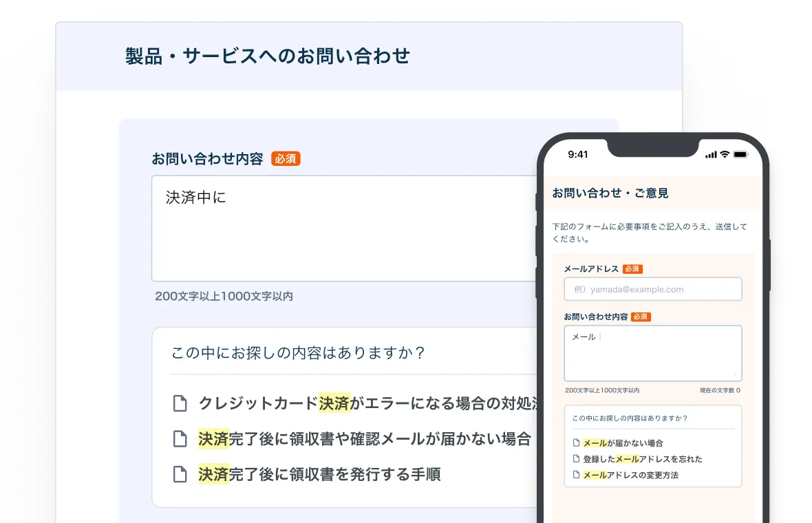Open メールアドレスの変更方法 link
Image resolution: width=812 pixels, height=523 pixels.
630,475
